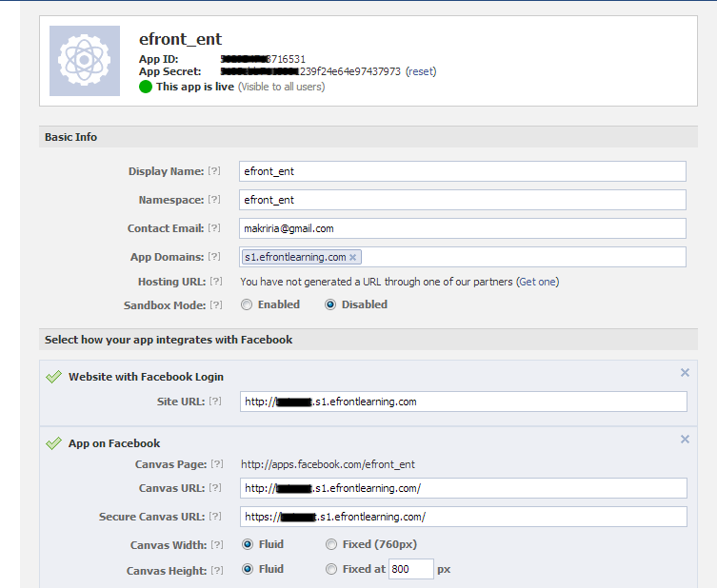Open help for Contact Email
The image size is (717, 588).
(x=214, y=228)
